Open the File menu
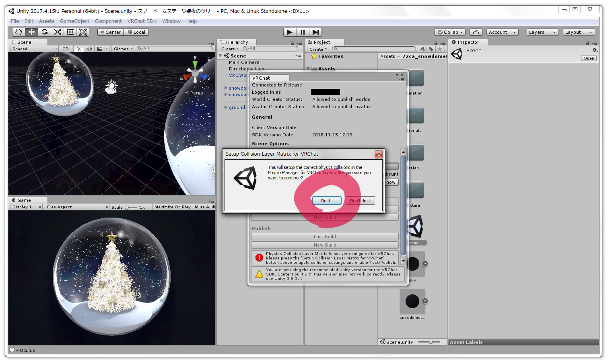The image size is (610, 364). coord(15,21)
